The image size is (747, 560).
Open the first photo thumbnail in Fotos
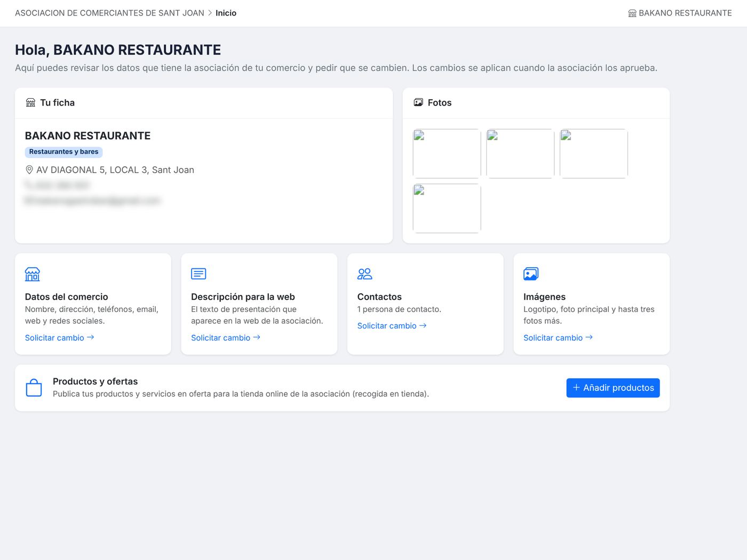[447, 154]
